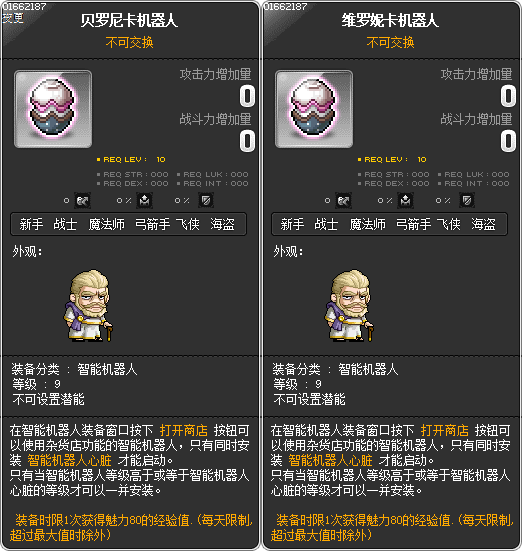The height and width of the screenshot is (551, 522).
Task: Click the double-arrow stat icon in 维罗妮卡机器人 panel
Action: click(x=343, y=200)
